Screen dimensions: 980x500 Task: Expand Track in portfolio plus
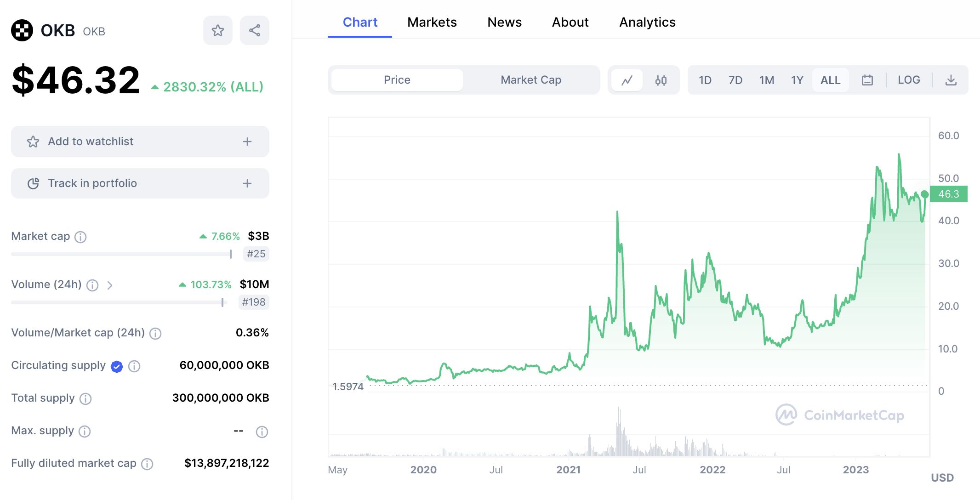(x=247, y=183)
